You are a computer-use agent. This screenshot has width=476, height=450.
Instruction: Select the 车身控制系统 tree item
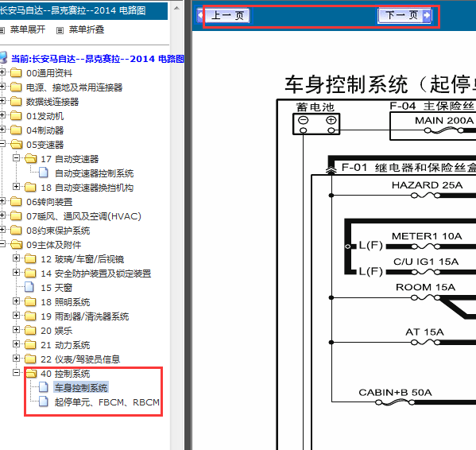(81, 388)
